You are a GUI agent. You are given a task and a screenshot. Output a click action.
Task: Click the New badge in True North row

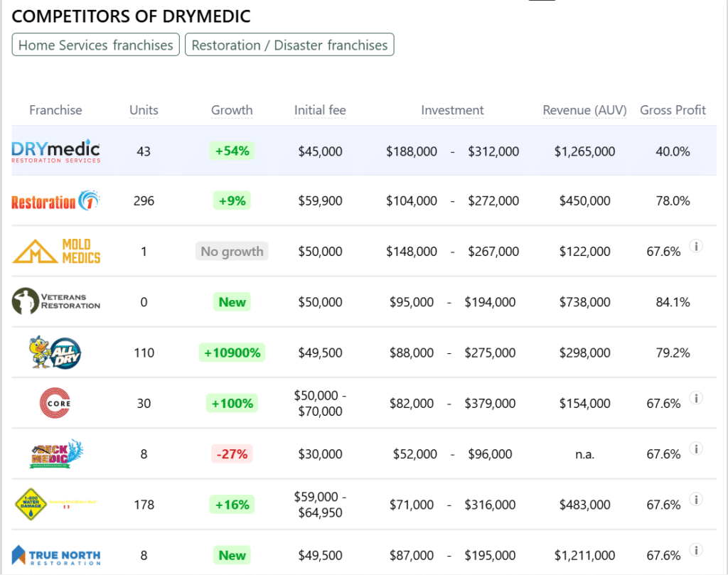(x=232, y=554)
